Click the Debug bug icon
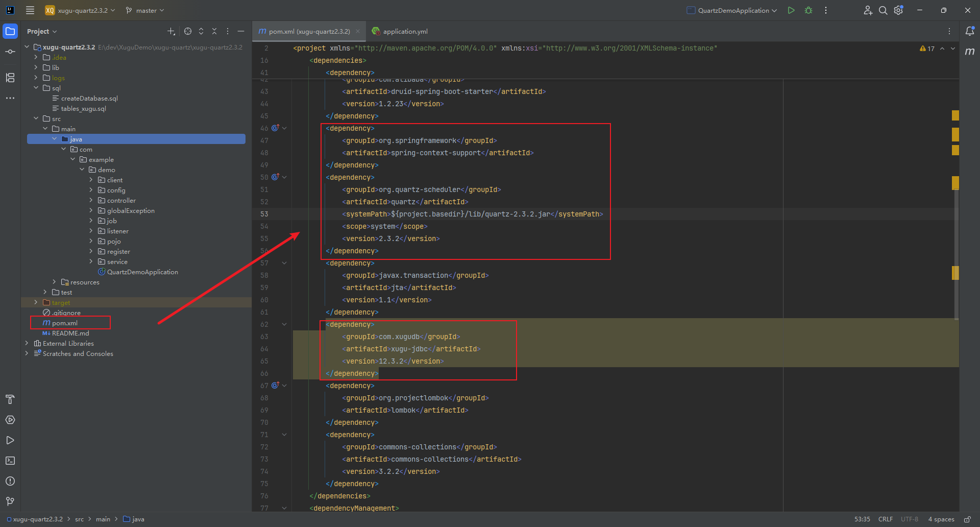The height and width of the screenshot is (527, 980). (808, 10)
